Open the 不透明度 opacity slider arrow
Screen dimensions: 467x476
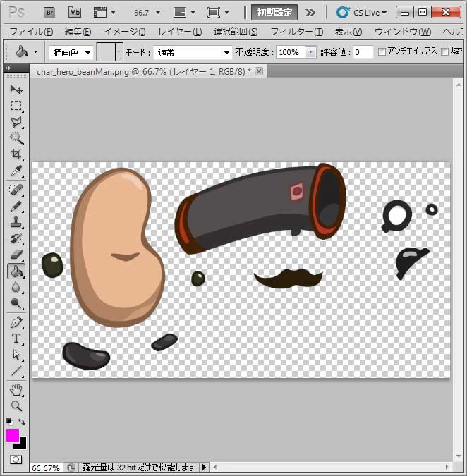(310, 52)
